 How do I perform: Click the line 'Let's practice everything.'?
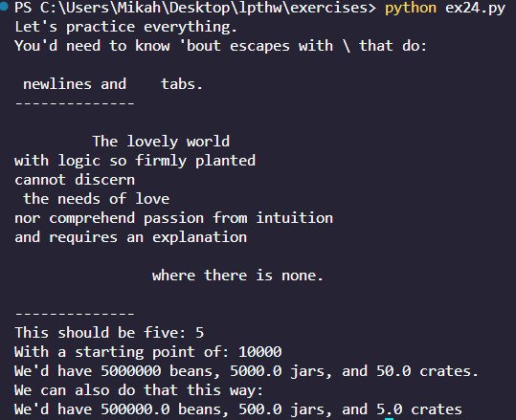125,28
